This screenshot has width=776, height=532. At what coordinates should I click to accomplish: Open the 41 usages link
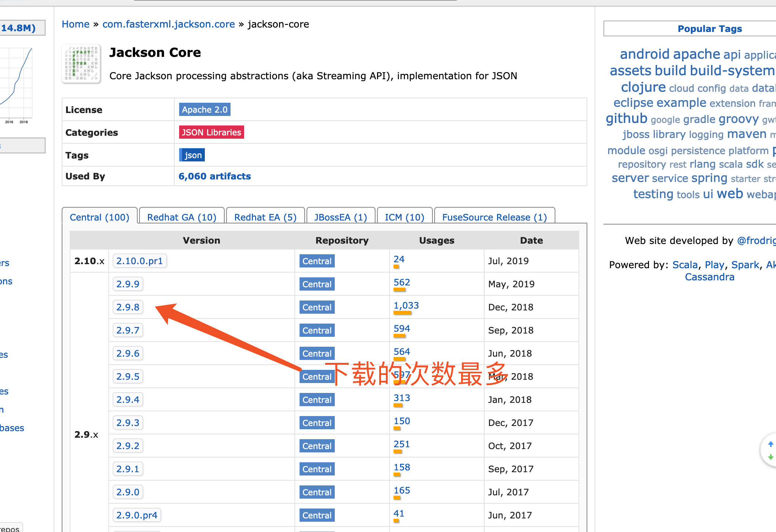coord(399,513)
